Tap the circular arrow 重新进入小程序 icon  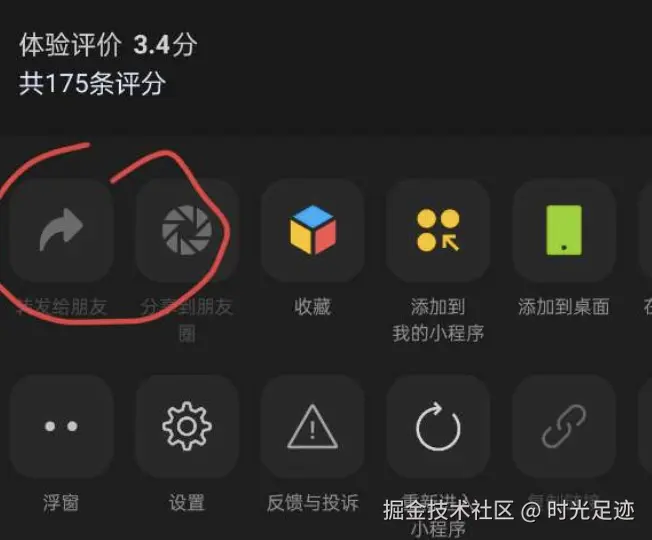[x=438, y=426]
